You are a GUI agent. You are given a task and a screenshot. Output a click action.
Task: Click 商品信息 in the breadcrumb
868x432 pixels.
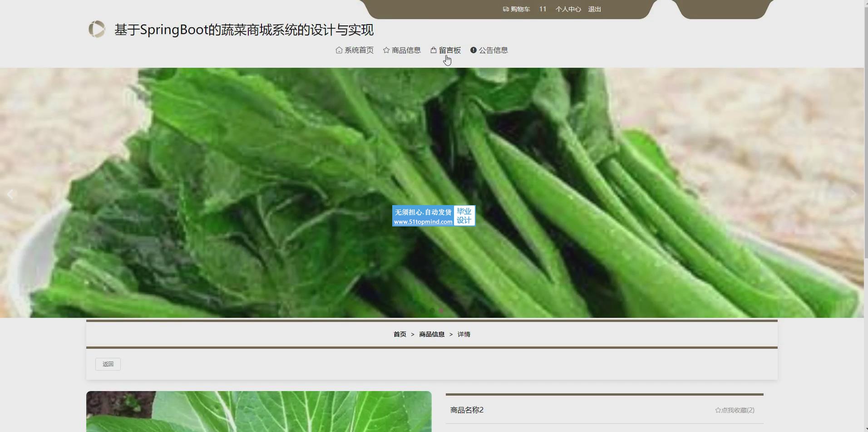(x=432, y=334)
